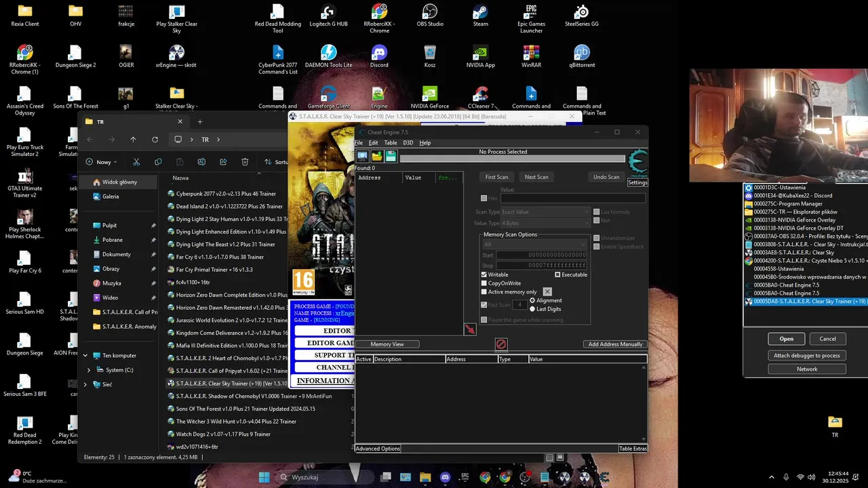This screenshot has width=868, height=488.
Task: Open the Table menu in Cheat Engine
Action: 391,143
